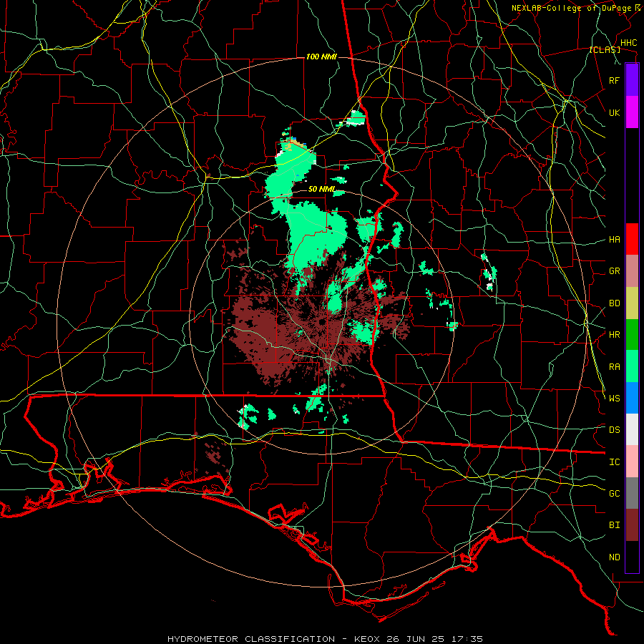Select the GR dusty pink legend swatch
This screenshot has width=644, height=644.
tap(632, 271)
